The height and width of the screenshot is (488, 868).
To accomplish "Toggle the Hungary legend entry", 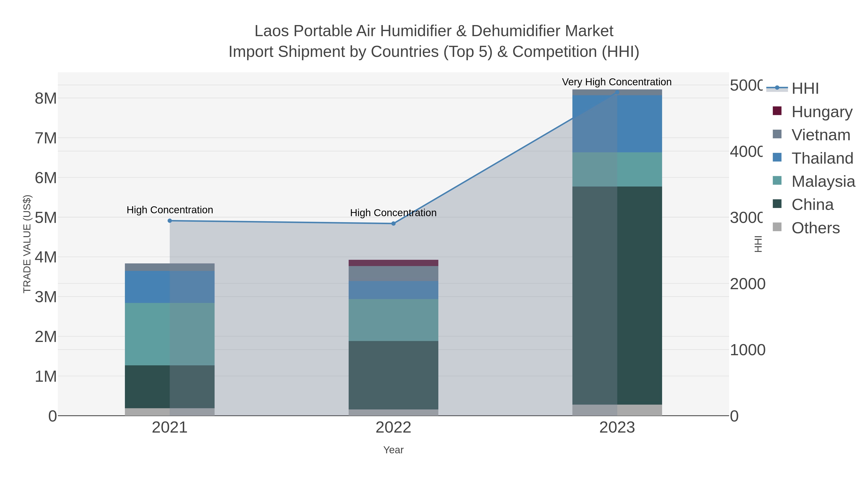I will [x=812, y=112].
